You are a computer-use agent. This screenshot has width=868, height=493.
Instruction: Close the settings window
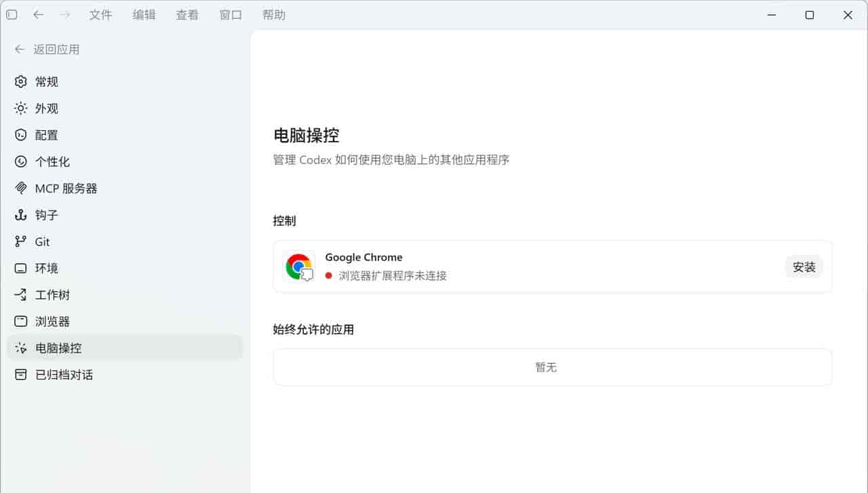click(x=848, y=14)
